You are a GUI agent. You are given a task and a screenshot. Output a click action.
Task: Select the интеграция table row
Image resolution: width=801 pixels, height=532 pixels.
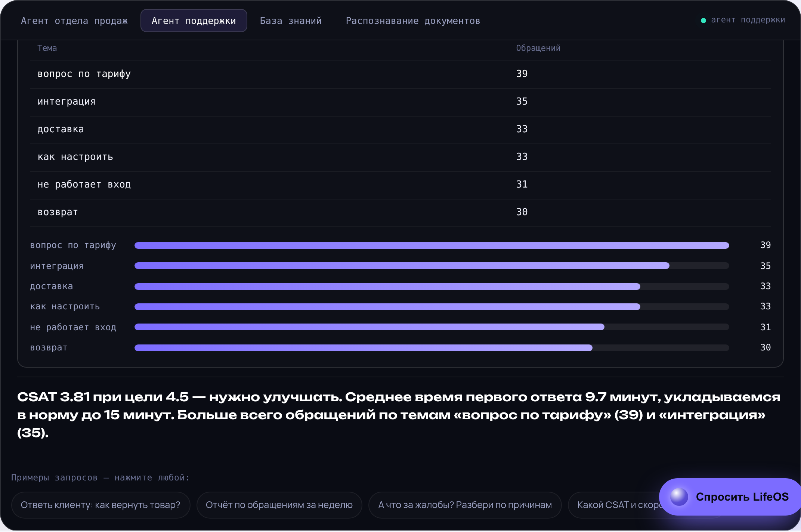click(x=400, y=102)
